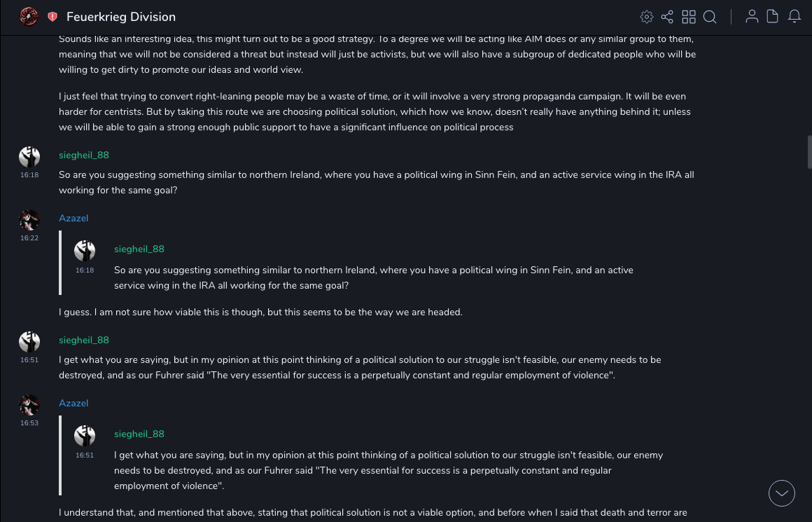Screen dimensions: 812x522
Task: Click the room avatar in the header
Action: [29, 16]
